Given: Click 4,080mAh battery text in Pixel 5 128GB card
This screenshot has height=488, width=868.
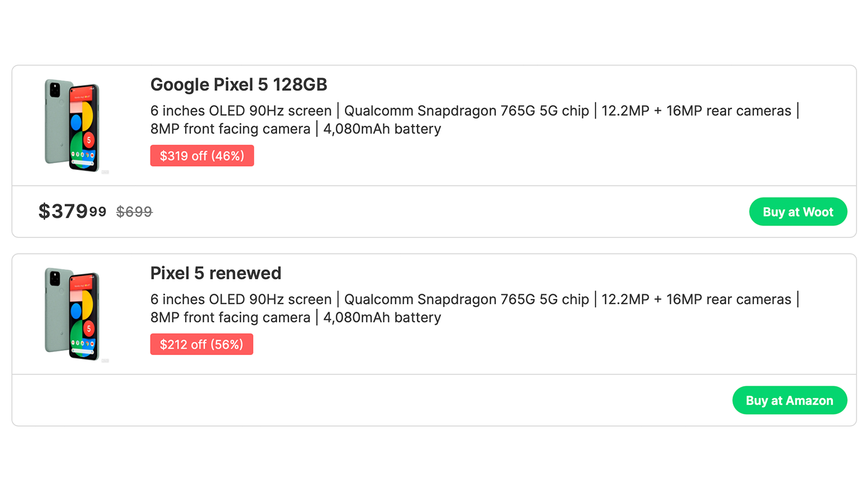Looking at the screenshot, I should coord(382,129).
